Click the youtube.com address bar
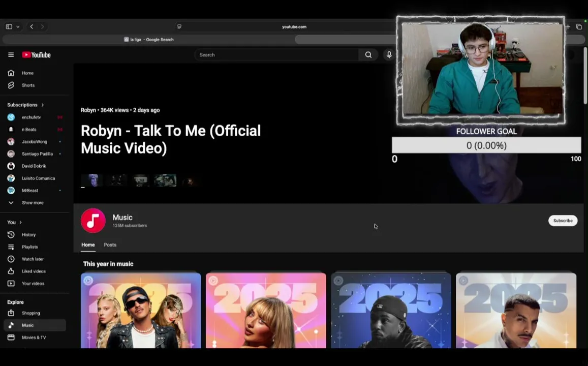The height and width of the screenshot is (366, 588). pos(294,26)
